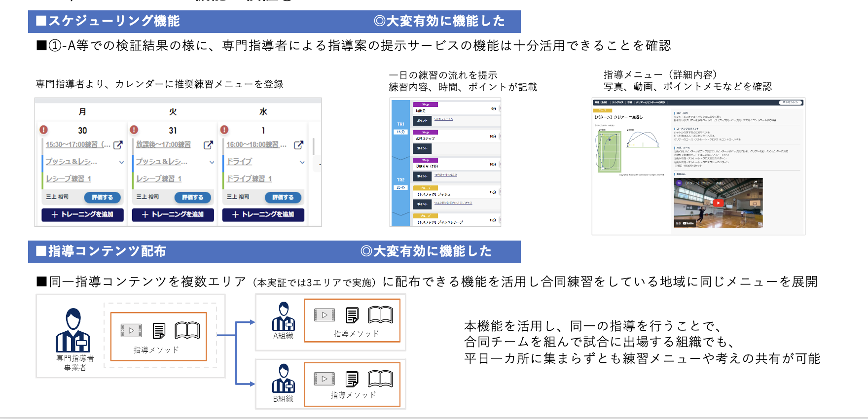Expand the プッシュ&レシ… chevron on day 30
This screenshot has width=868, height=419.
point(121,162)
